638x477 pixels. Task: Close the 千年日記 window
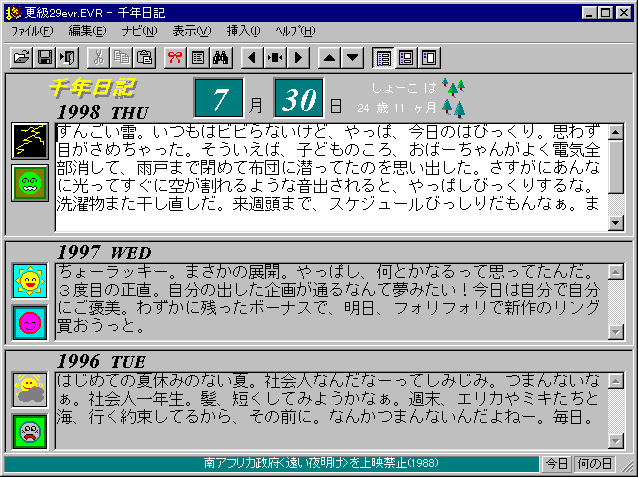click(623, 13)
